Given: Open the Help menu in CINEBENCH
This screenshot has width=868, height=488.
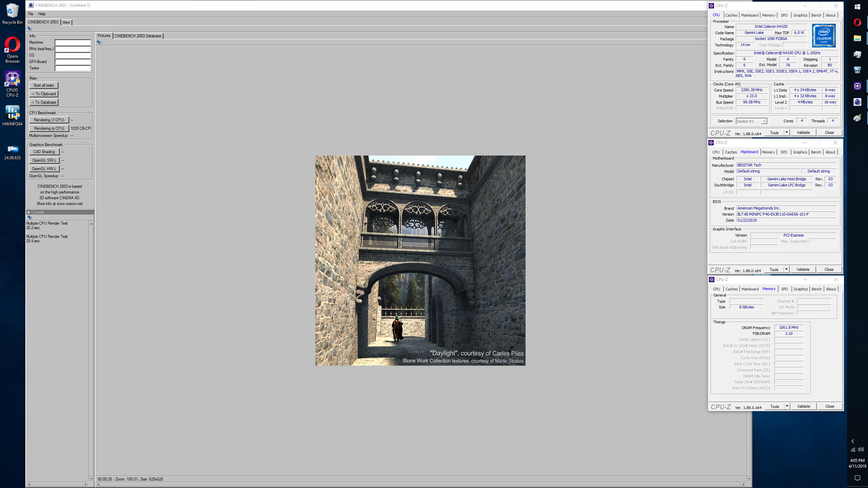Looking at the screenshot, I should [42, 14].
